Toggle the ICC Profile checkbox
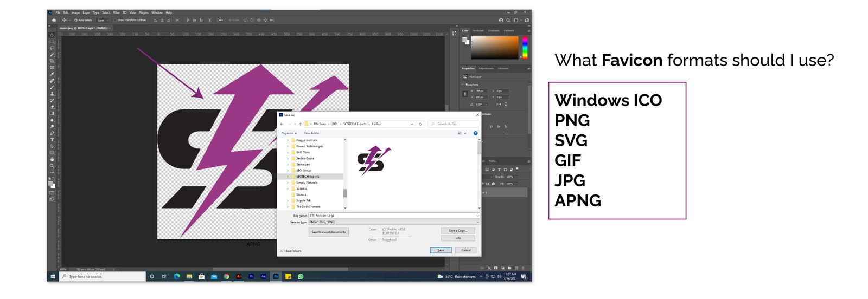This screenshot has height=299, width=868. pyautogui.click(x=379, y=230)
